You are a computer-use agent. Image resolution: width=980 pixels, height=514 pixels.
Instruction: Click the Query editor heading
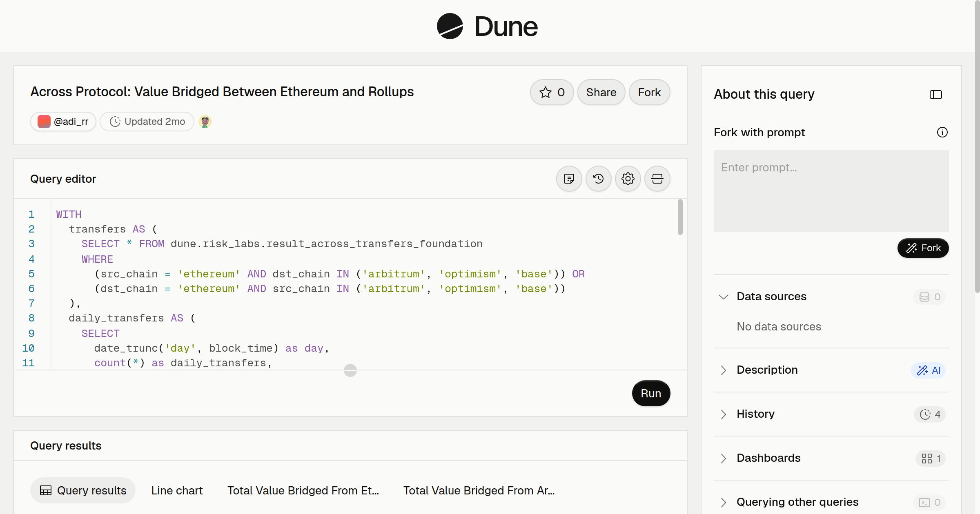point(63,179)
